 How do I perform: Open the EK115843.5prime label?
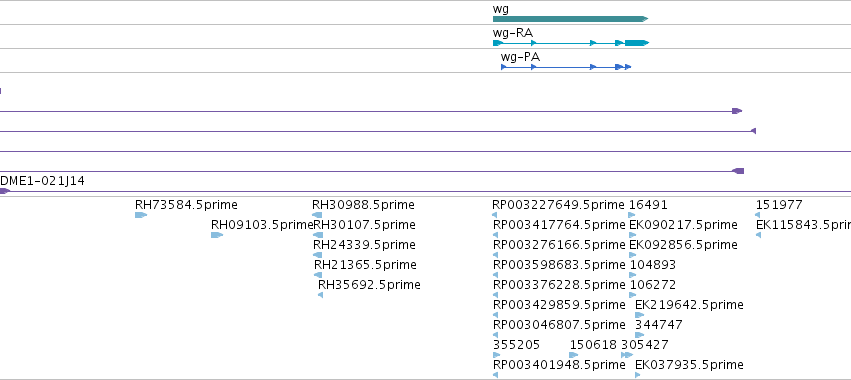point(803,225)
